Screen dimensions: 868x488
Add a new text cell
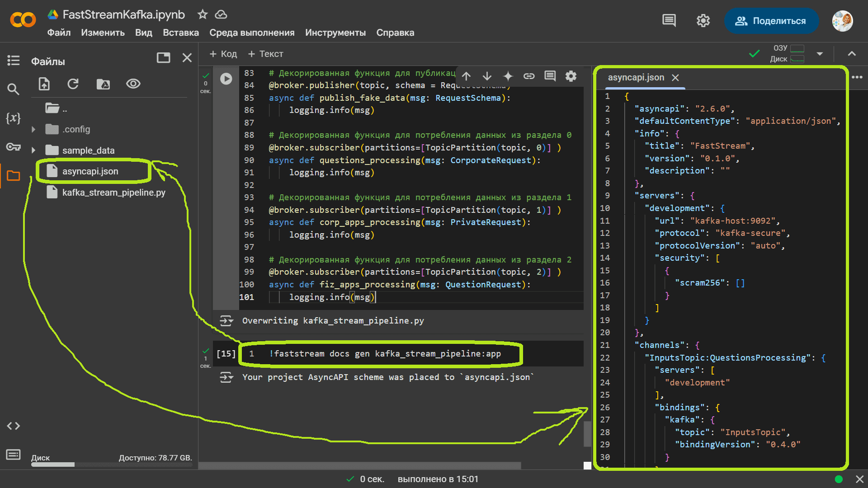point(265,54)
